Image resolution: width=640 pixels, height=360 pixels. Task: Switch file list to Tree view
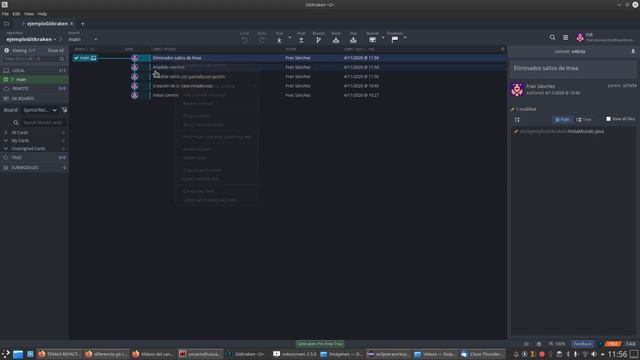point(584,120)
